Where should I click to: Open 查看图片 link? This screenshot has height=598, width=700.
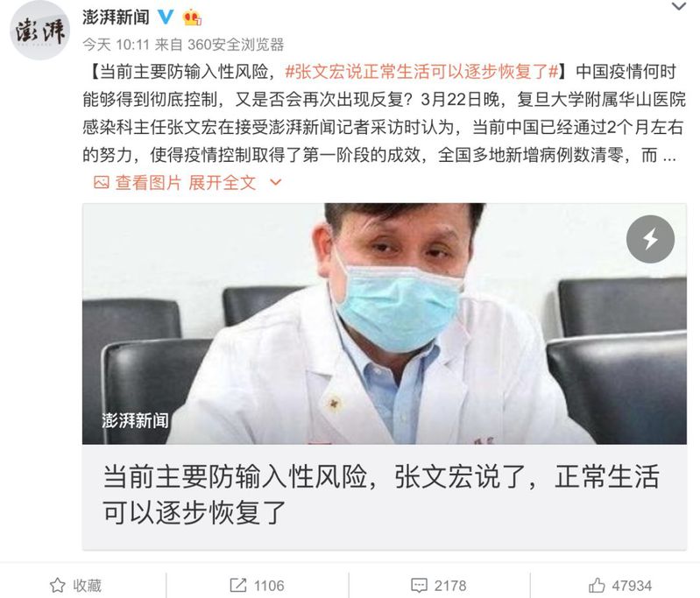[148, 182]
